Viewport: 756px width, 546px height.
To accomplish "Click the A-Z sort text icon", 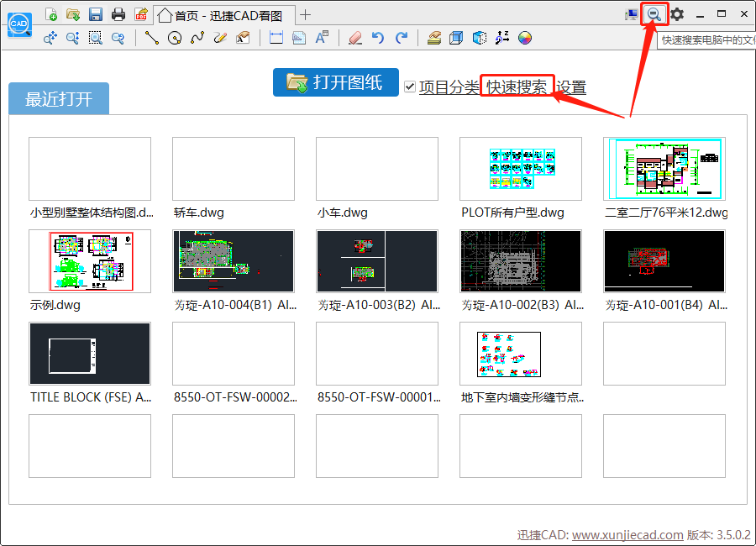I will 502,38.
